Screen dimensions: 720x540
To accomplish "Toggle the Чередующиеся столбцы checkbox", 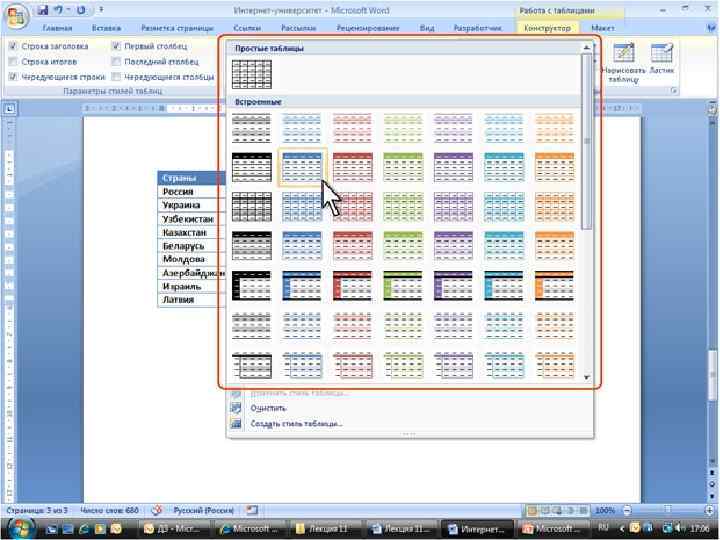I will [x=117, y=77].
